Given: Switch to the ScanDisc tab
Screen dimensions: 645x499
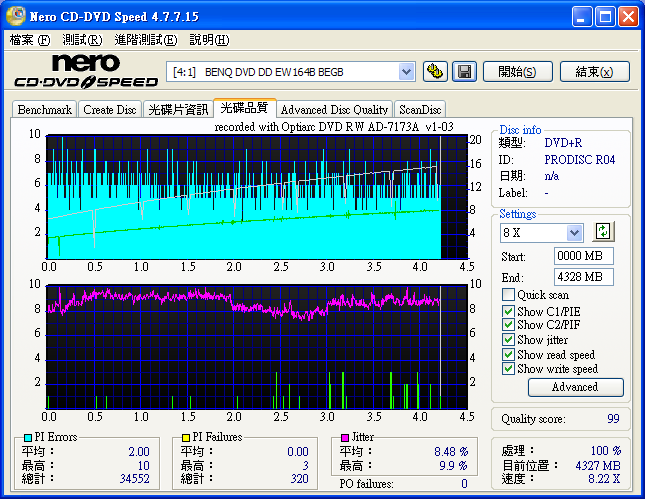Looking at the screenshot, I should (x=420, y=110).
